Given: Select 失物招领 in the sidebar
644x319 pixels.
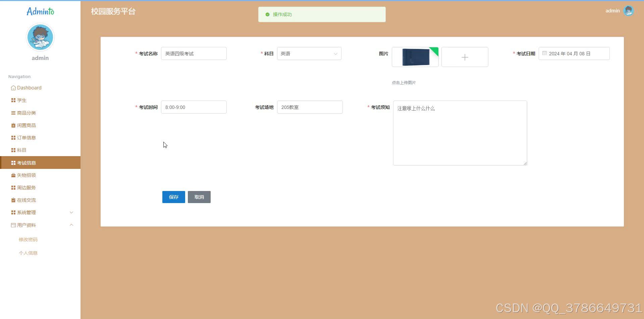Looking at the screenshot, I should [40, 175].
